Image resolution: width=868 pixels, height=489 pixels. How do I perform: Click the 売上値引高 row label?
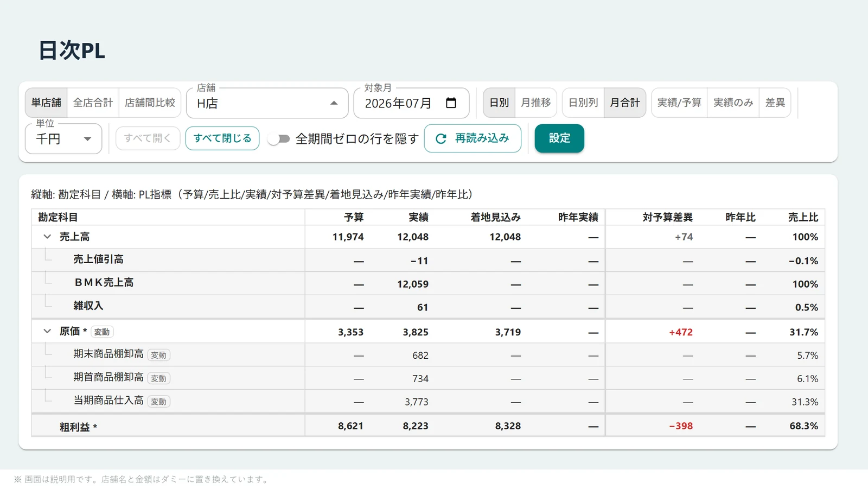[x=98, y=259]
